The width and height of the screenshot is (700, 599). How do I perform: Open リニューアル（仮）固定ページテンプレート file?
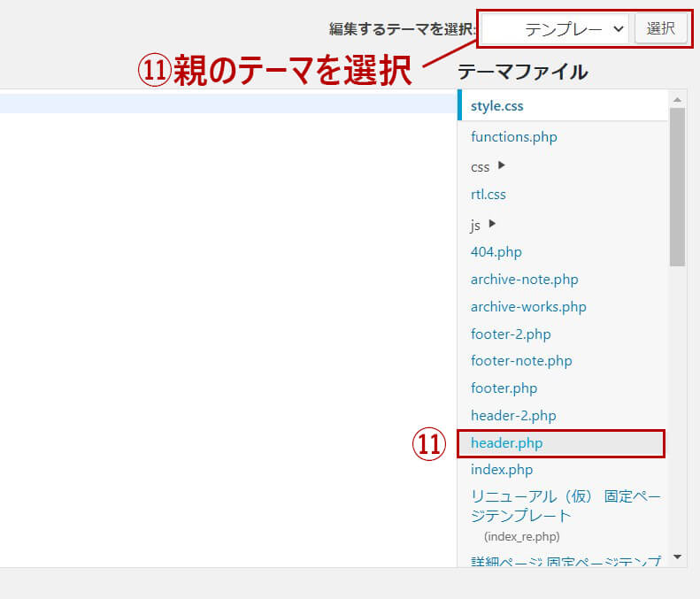coord(565,506)
